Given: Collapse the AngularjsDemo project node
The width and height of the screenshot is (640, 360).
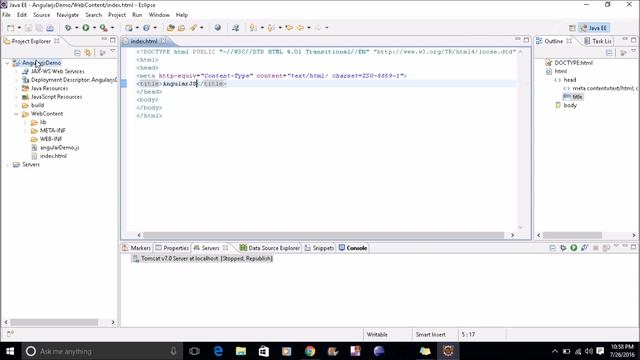Looking at the screenshot, I should [7, 63].
